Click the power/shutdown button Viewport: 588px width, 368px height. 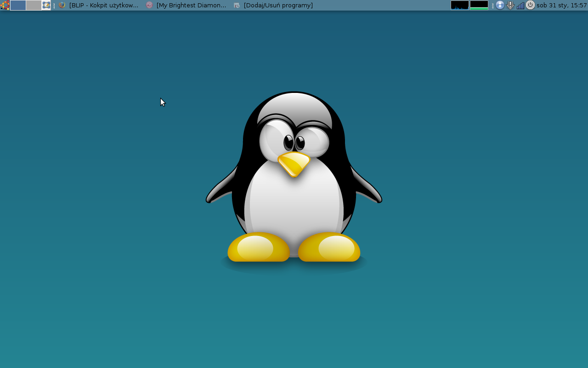tap(531, 5)
